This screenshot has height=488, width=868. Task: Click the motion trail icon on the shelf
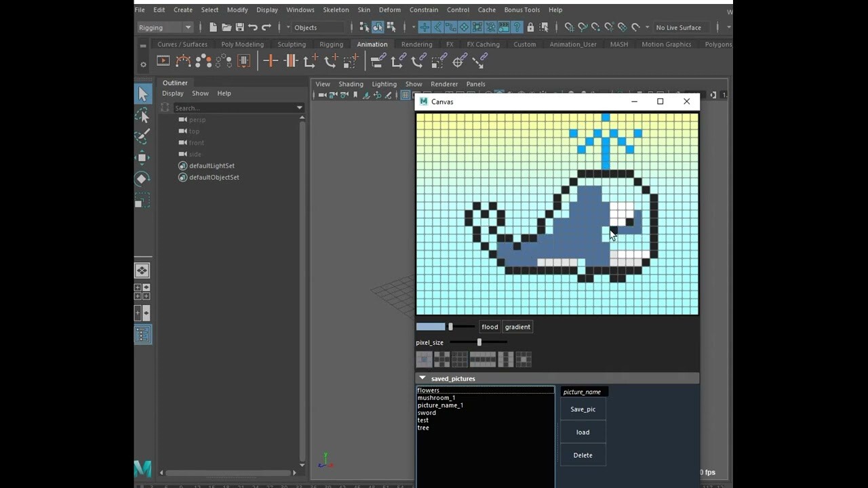coord(183,61)
